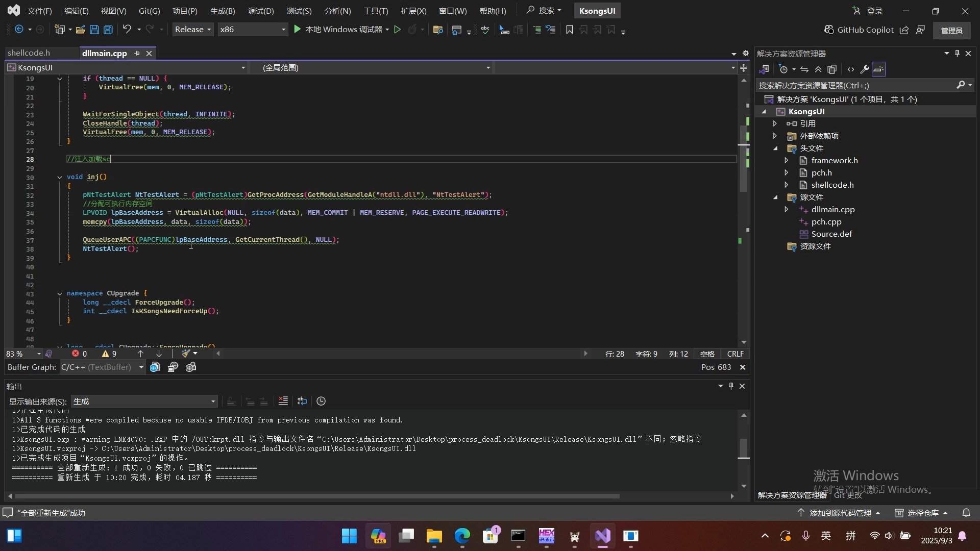Click the navigate backward arrow icon
Viewport: 980px width, 551px height.
[19, 30]
